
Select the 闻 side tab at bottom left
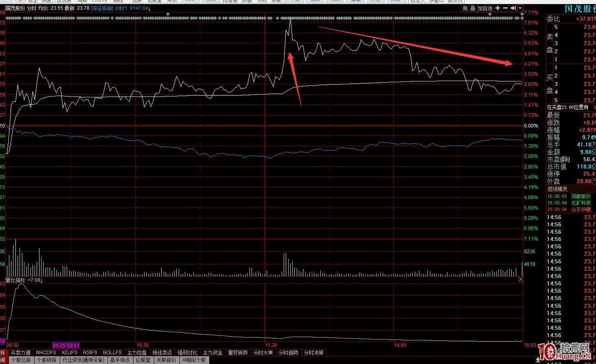point(3,360)
